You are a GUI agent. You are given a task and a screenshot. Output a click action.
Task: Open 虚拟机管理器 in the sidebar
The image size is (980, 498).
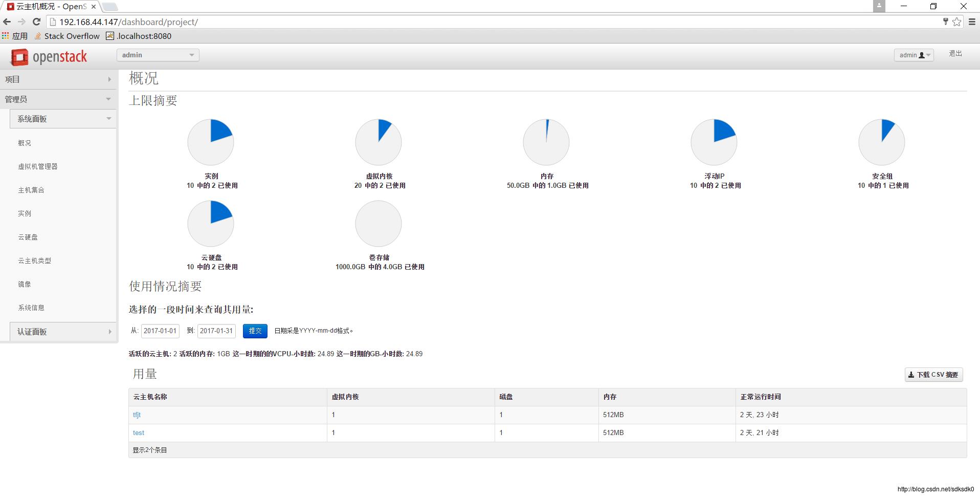(38, 166)
